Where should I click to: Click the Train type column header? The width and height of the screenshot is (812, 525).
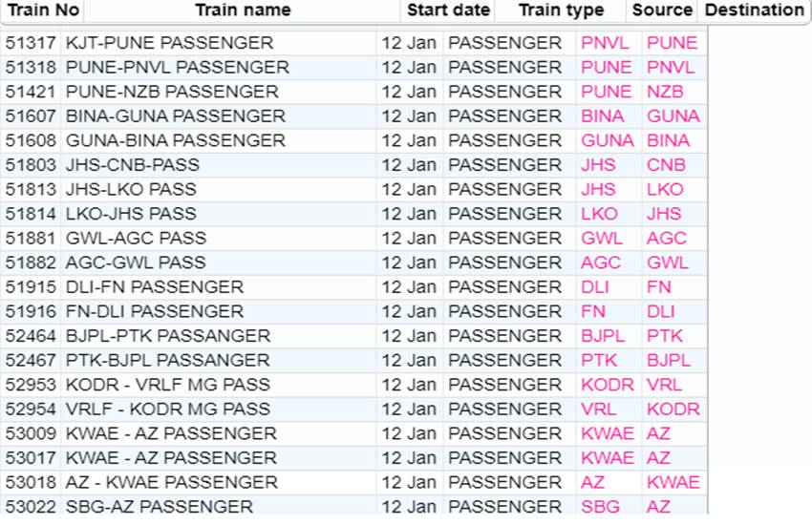coord(561,10)
